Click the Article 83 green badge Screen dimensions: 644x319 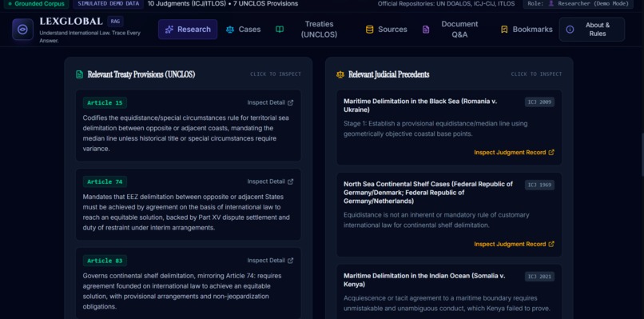point(105,261)
